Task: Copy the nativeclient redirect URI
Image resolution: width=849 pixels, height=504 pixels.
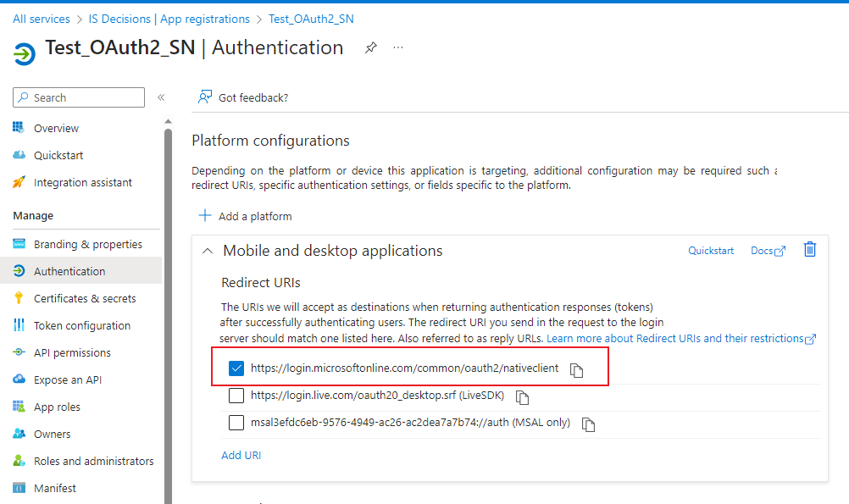Action: pos(576,370)
